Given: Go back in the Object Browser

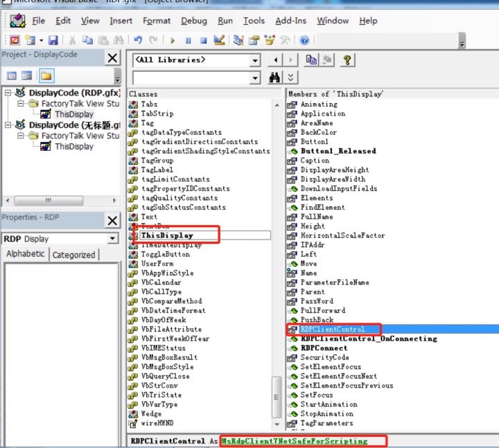Looking at the screenshot, I should 276,60.
